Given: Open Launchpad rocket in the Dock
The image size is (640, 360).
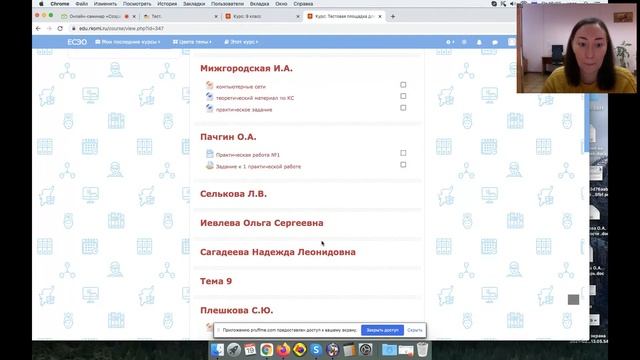Looking at the screenshot, I should 234,350.
